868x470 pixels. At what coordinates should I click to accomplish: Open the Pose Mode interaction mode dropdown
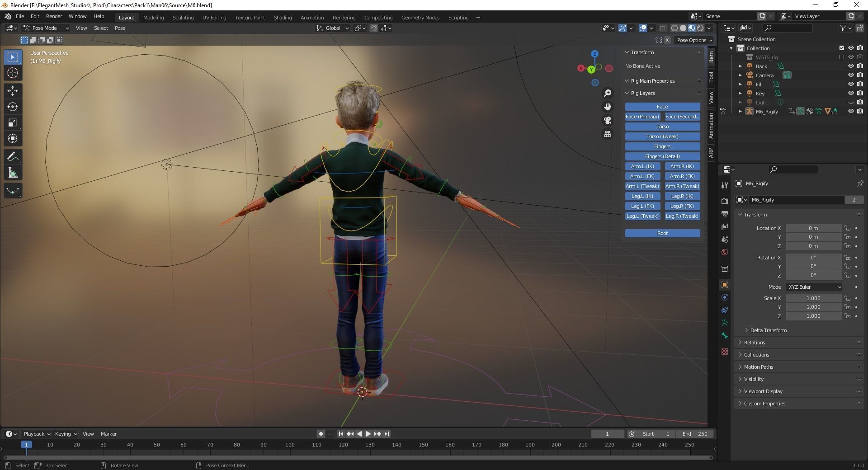pos(46,28)
